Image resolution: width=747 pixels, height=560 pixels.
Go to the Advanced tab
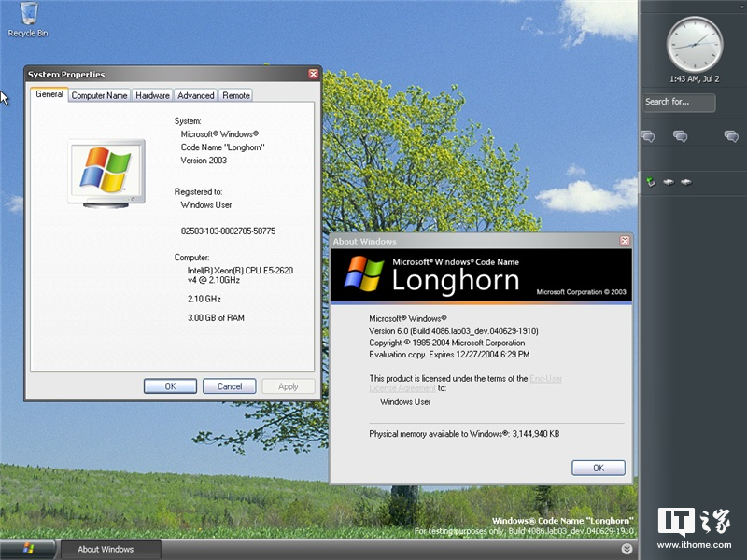point(196,95)
